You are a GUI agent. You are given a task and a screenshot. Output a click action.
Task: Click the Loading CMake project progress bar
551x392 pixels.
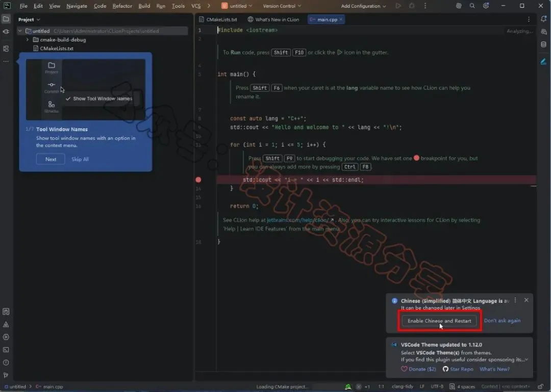328,387
